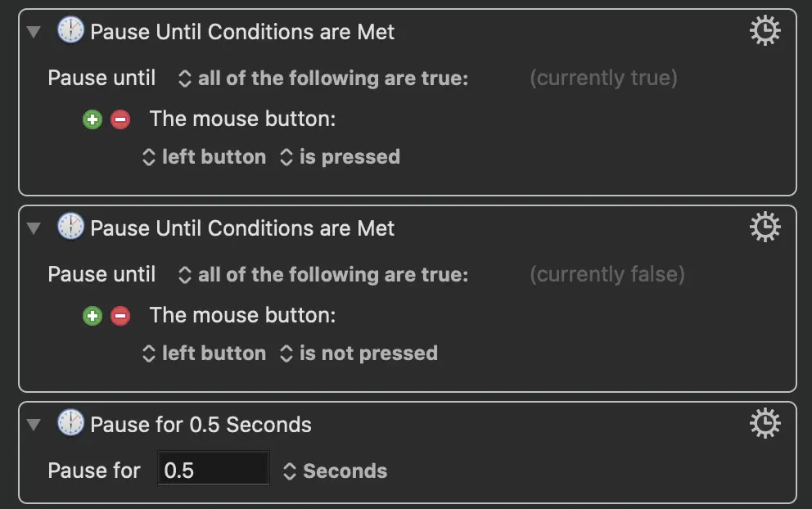
Task: Open 'left button' dropdown in first action
Action: [x=205, y=157]
